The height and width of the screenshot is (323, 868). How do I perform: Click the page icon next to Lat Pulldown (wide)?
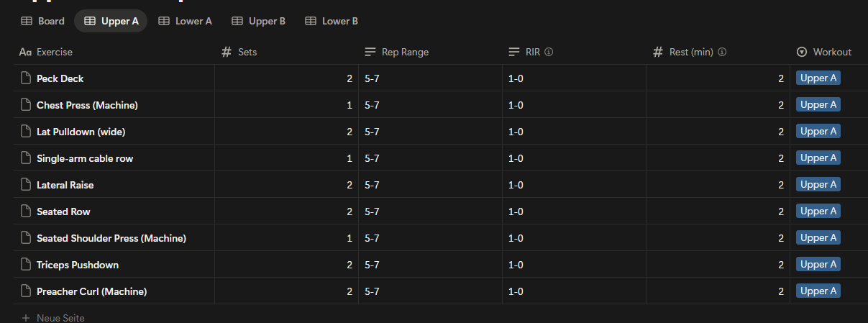(x=26, y=132)
